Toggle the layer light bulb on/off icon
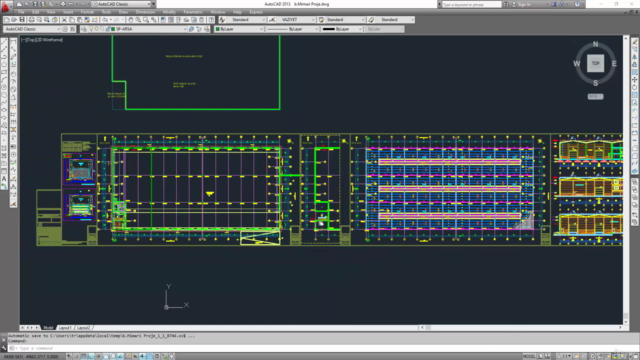 (91, 29)
